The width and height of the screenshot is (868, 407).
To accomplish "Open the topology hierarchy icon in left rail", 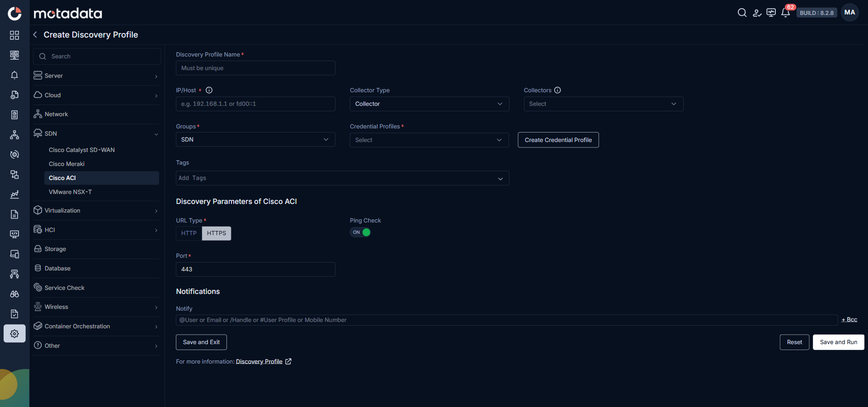I will (14, 135).
